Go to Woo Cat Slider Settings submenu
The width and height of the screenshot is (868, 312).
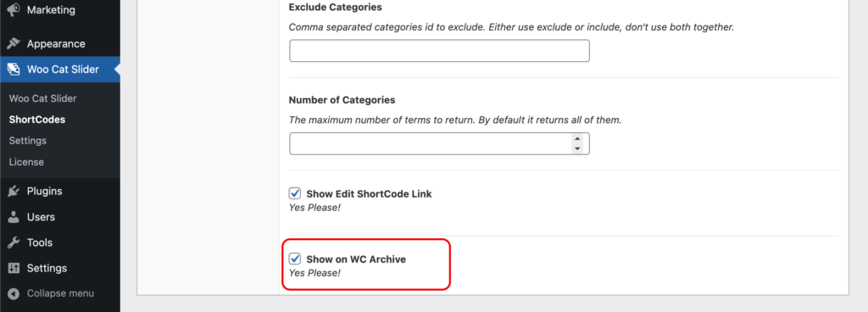[x=28, y=141]
